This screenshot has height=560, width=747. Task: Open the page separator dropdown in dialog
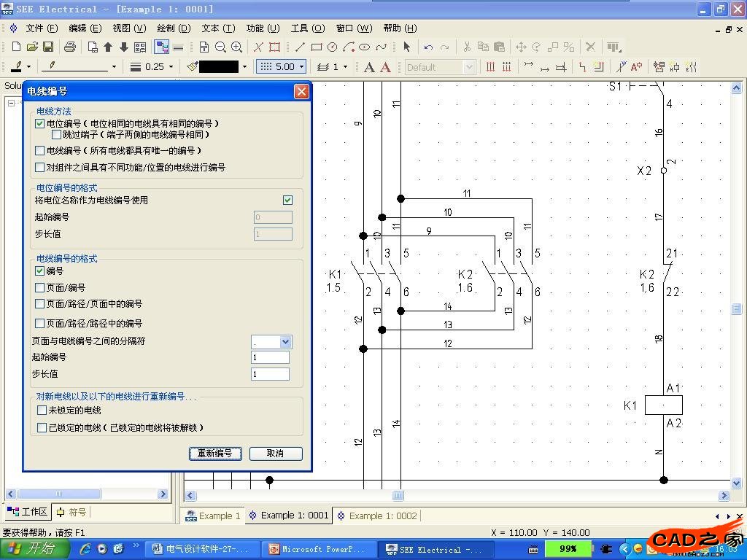pyautogui.click(x=285, y=341)
